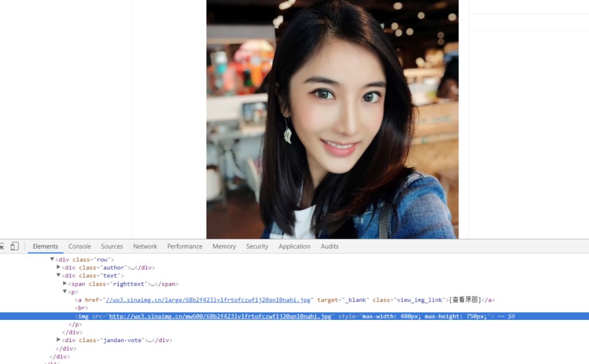
Task: Switch to the Security tab
Action: click(257, 246)
